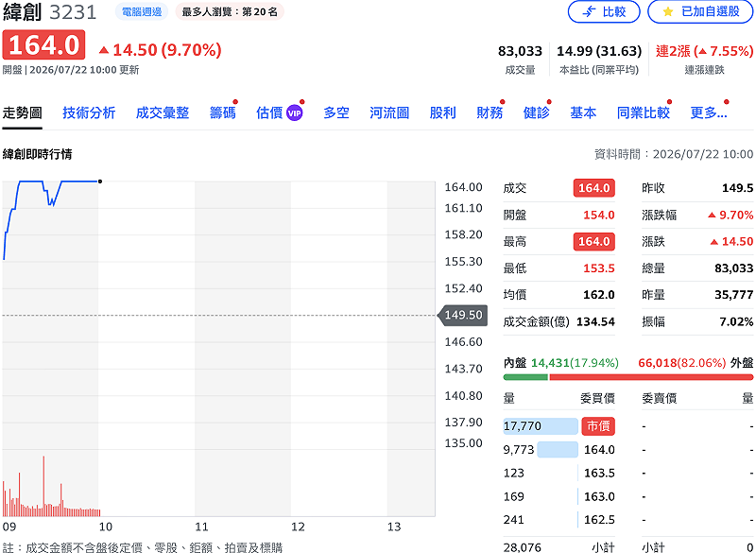
Task: Click the 最低 153.5 value
Action: click(599, 268)
